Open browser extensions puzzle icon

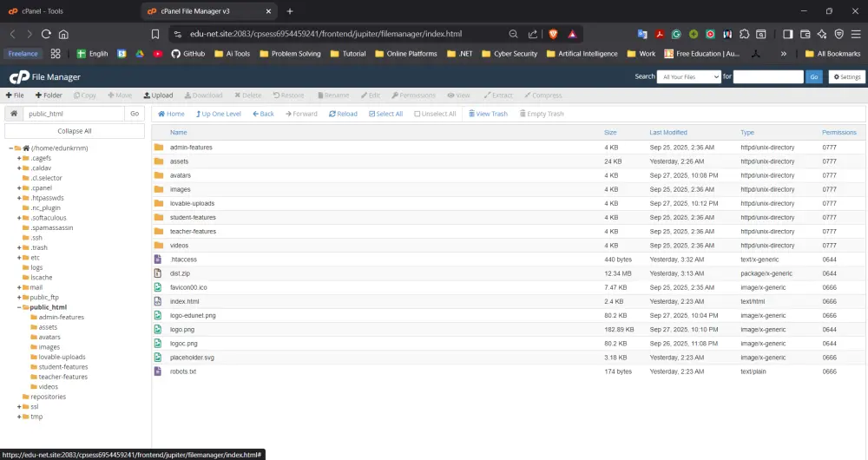745,34
